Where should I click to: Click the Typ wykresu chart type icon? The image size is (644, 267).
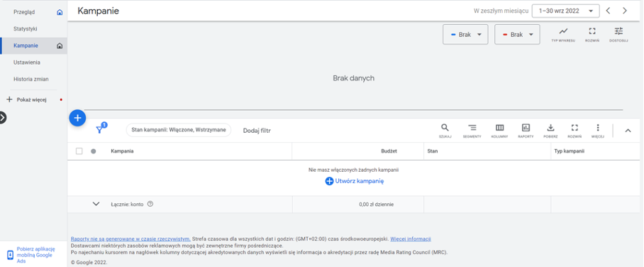pyautogui.click(x=563, y=31)
